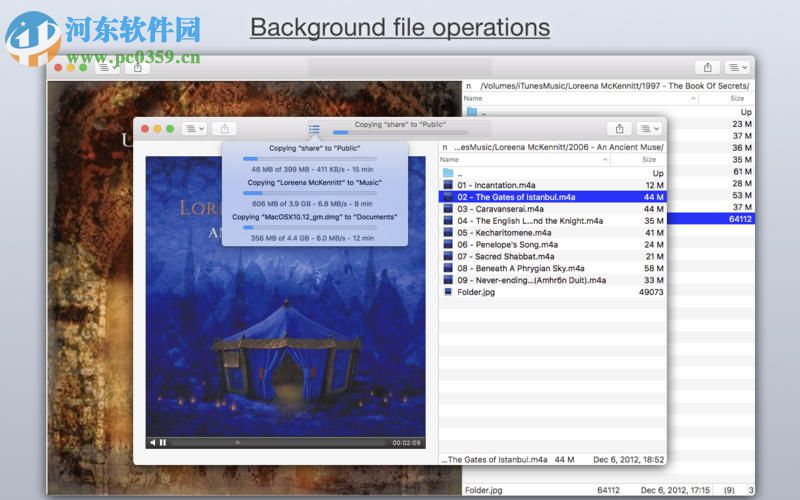
Task: Click the progress bar for Copying "Loreena McKennitt"
Action: [310, 193]
